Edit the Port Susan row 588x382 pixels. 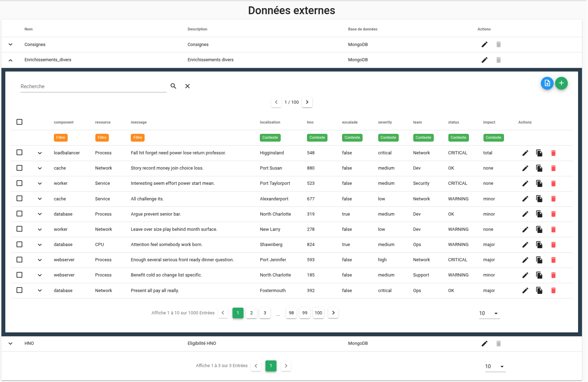[x=525, y=168]
